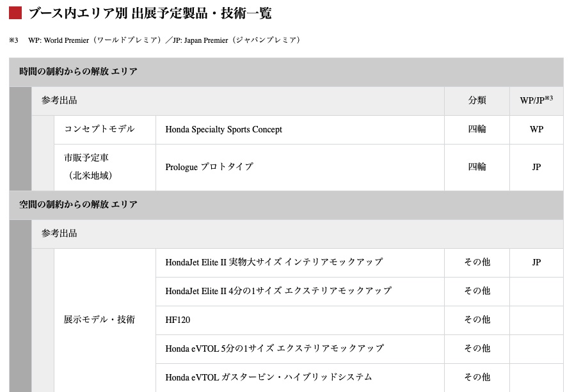
Task: Click HondaJet Elite II 4分の1サイズ エクステリアモックアップ
Action: (278, 291)
